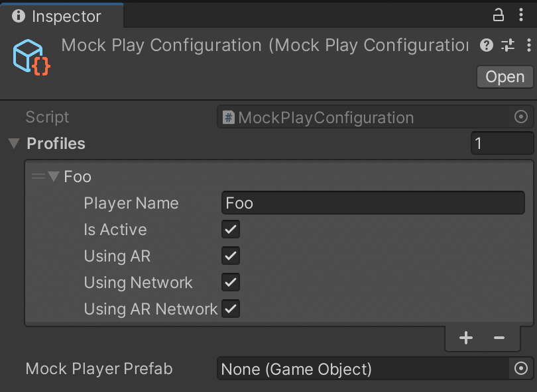Image resolution: width=537 pixels, height=392 pixels.
Task: Toggle the Using AR checkbox
Action: [x=231, y=256]
